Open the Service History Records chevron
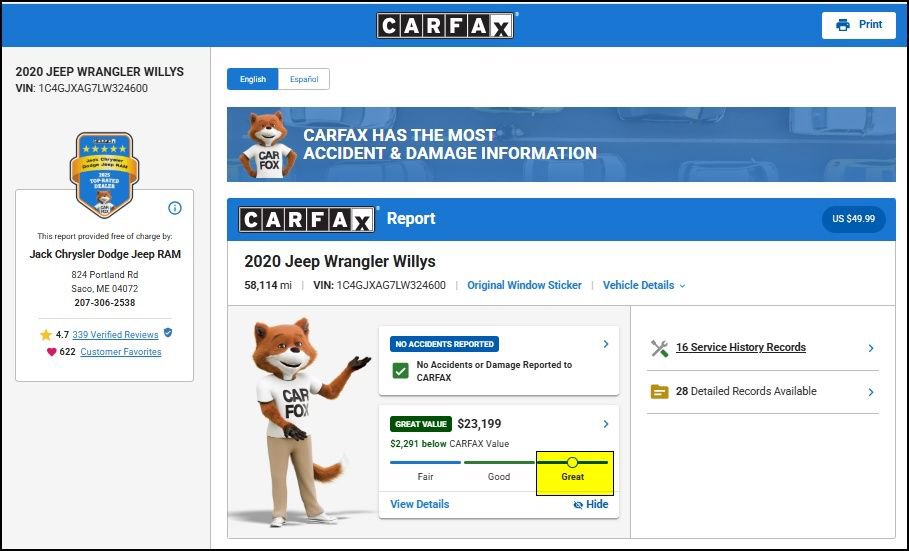Viewport: 909px width, 551px height. pyautogui.click(x=870, y=348)
